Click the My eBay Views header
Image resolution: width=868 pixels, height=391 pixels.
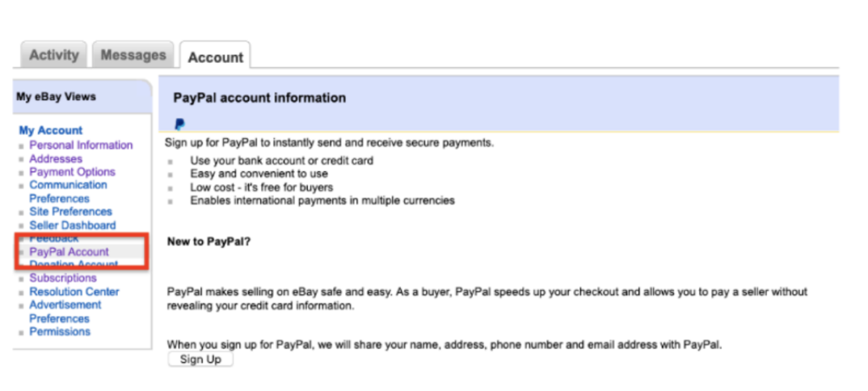tap(56, 97)
